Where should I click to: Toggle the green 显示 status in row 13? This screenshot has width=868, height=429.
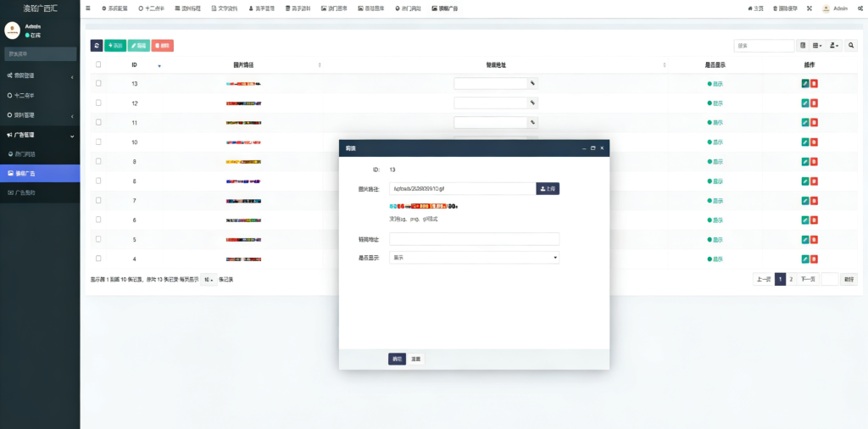point(715,84)
